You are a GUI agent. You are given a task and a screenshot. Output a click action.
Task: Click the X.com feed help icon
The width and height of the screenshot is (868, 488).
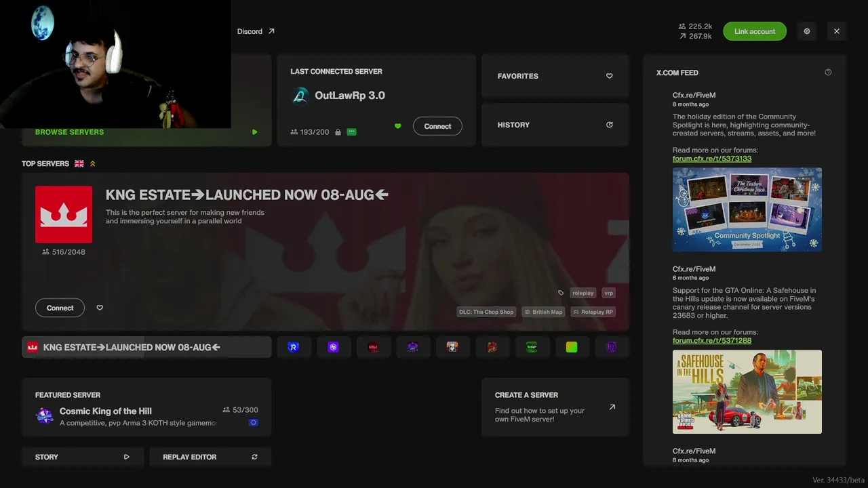(x=828, y=73)
